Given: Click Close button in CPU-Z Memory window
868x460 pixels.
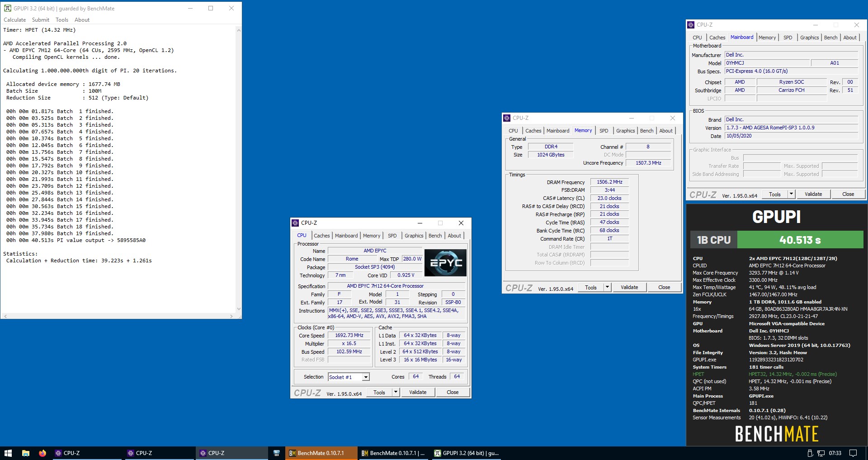Looking at the screenshot, I should (x=664, y=287).
